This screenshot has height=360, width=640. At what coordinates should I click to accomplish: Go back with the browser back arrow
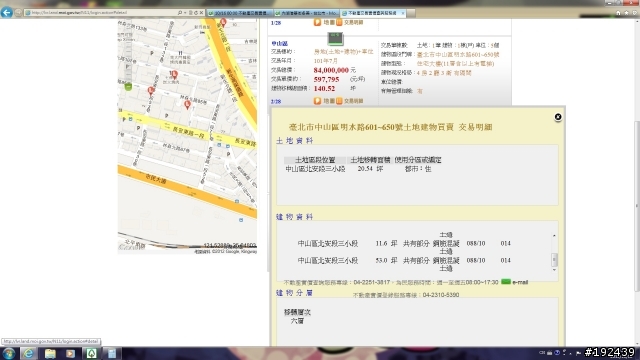click(7, 13)
